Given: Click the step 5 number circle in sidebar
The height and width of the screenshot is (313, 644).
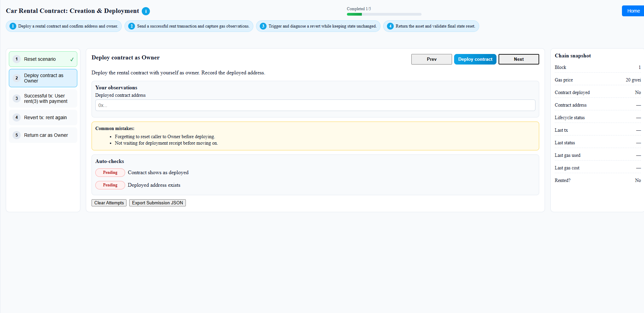Looking at the screenshot, I should click(17, 135).
